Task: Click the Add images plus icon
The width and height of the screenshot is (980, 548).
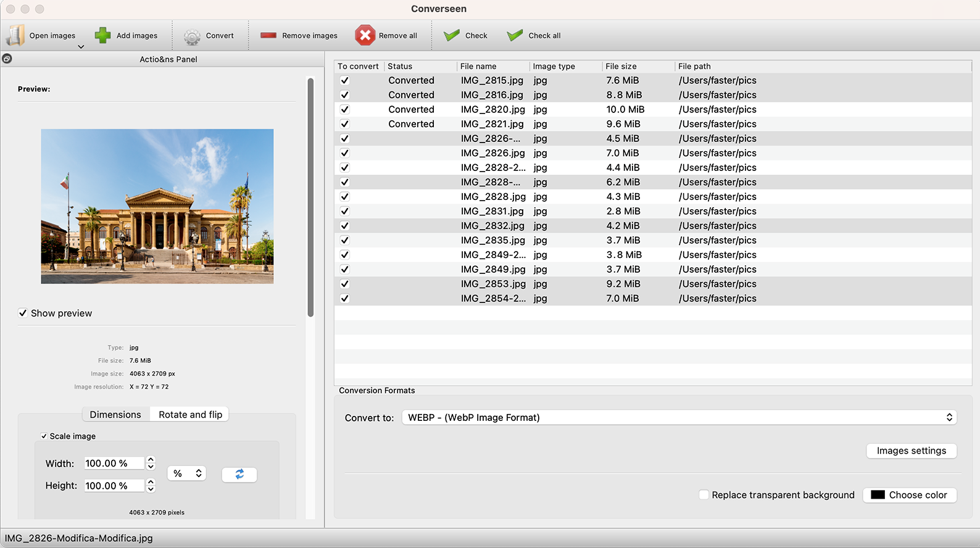Action: [x=103, y=35]
